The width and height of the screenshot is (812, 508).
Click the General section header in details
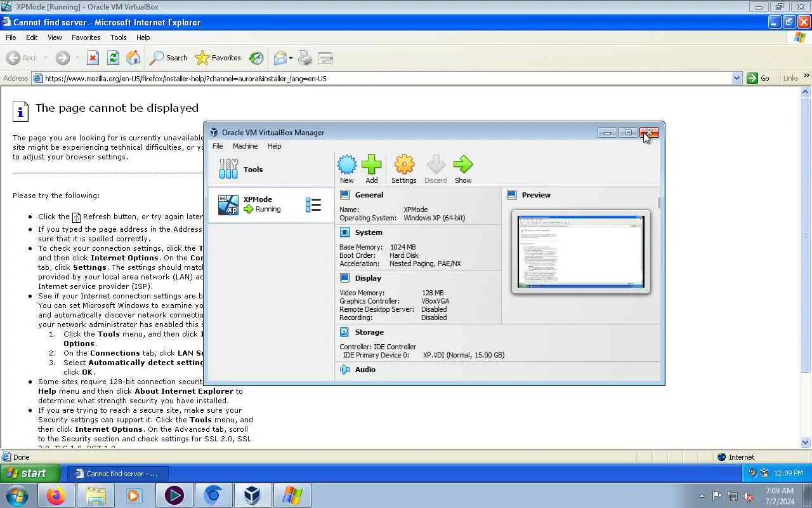point(369,195)
